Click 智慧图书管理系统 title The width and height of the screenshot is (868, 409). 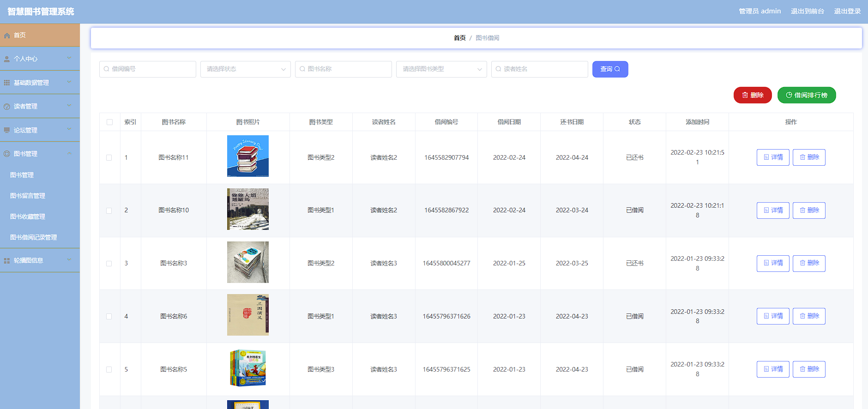coord(41,12)
